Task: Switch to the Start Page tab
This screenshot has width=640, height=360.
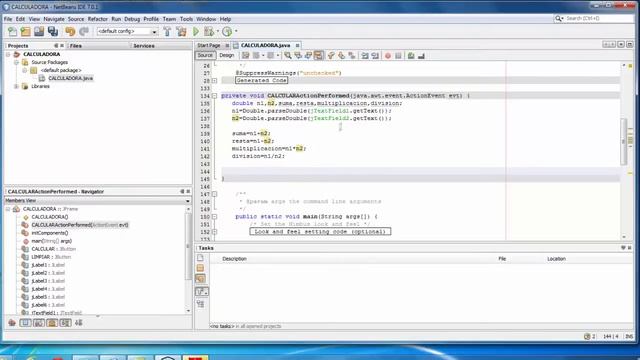Action: 209,45
